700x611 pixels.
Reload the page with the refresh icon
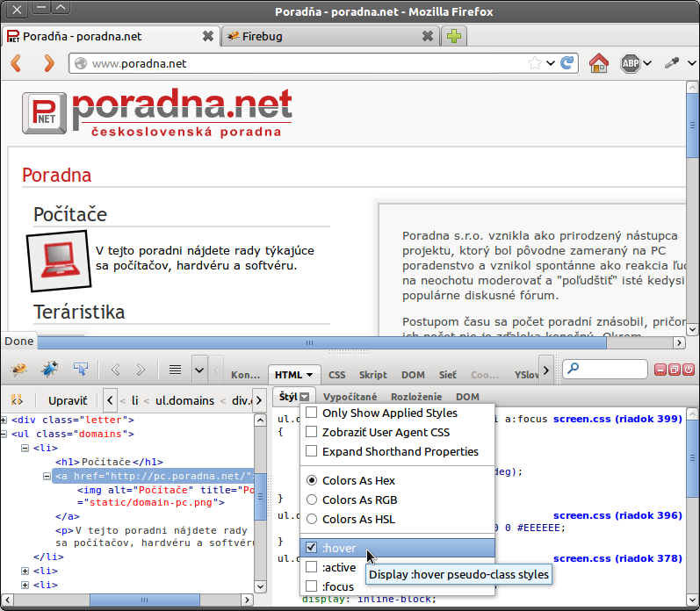[567, 63]
